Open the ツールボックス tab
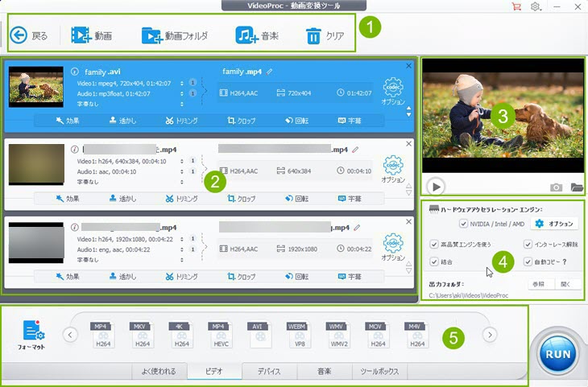The height and width of the screenshot is (387, 588). tap(379, 371)
